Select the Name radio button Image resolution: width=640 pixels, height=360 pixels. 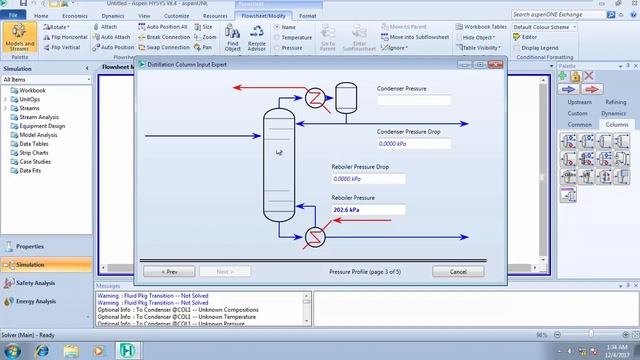[x=277, y=27]
